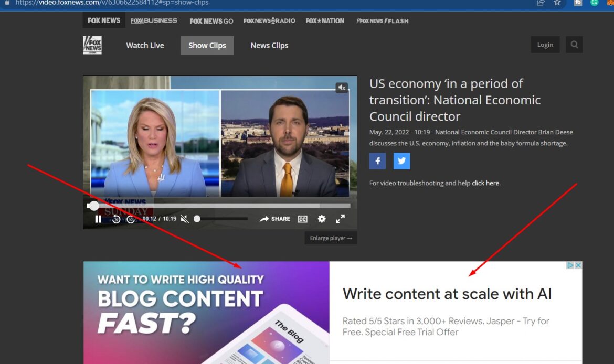614x364 pixels.
Task: Toggle closed captions CC
Action: pyautogui.click(x=302, y=219)
